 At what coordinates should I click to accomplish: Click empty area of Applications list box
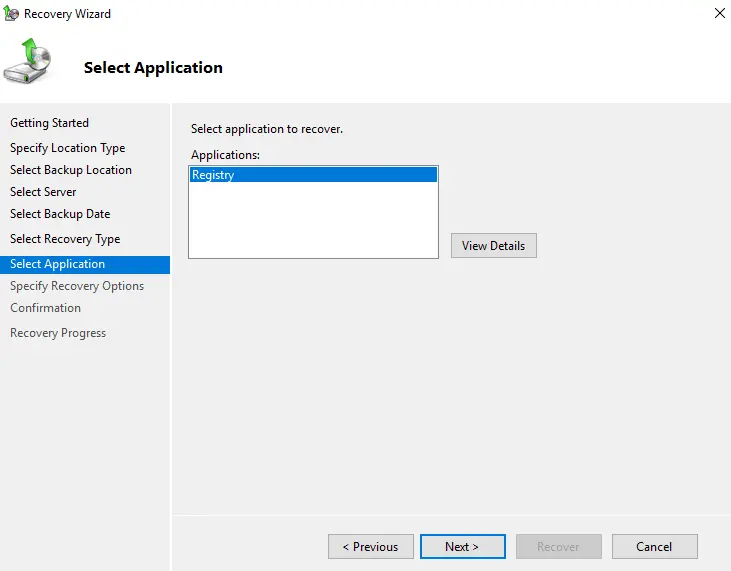tap(313, 225)
